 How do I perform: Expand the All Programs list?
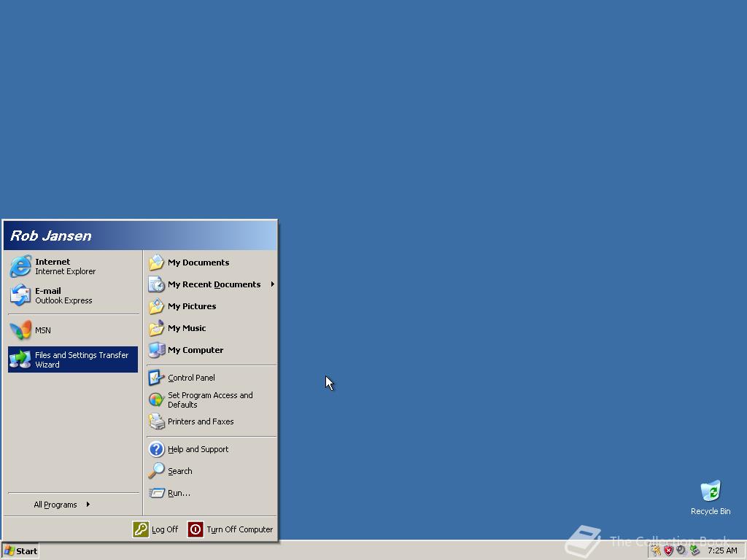click(62, 505)
